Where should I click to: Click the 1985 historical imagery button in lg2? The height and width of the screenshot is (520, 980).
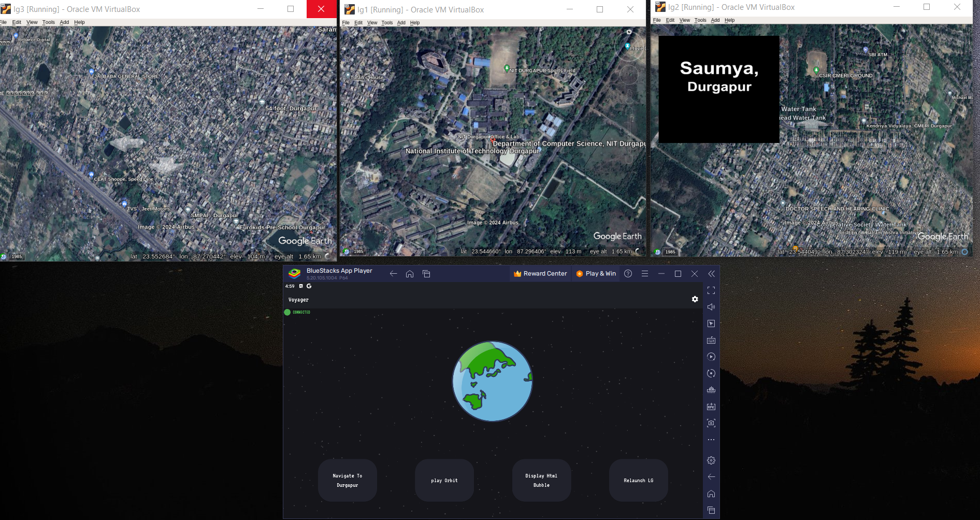(670, 252)
